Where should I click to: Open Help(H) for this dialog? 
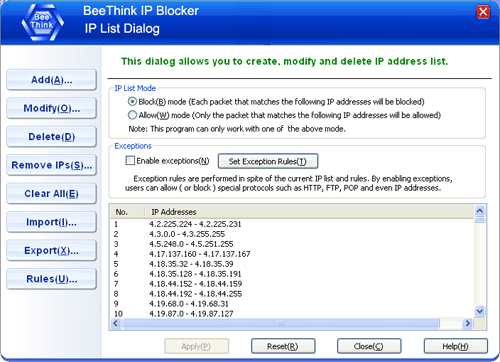click(x=455, y=346)
